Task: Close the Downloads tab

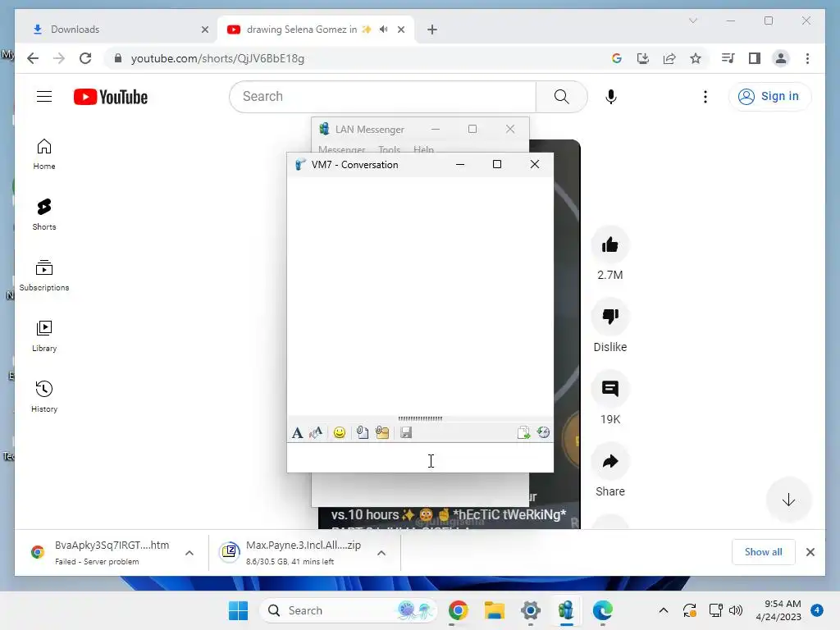Action: pyautogui.click(x=204, y=30)
